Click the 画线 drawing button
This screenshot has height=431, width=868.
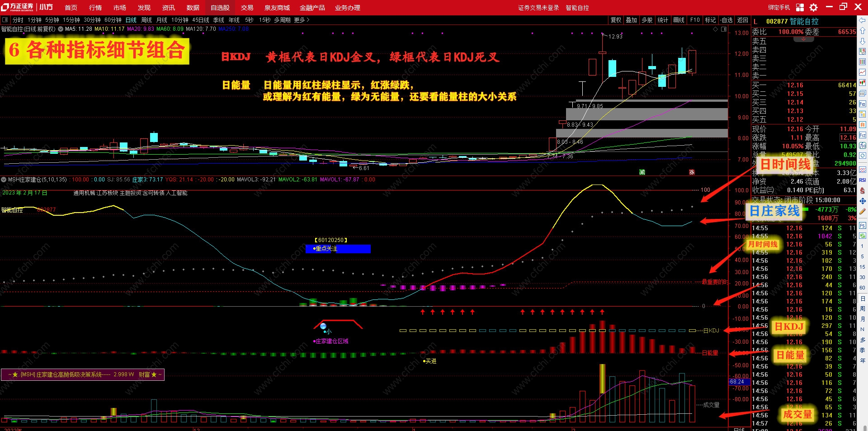pyautogui.click(x=679, y=20)
